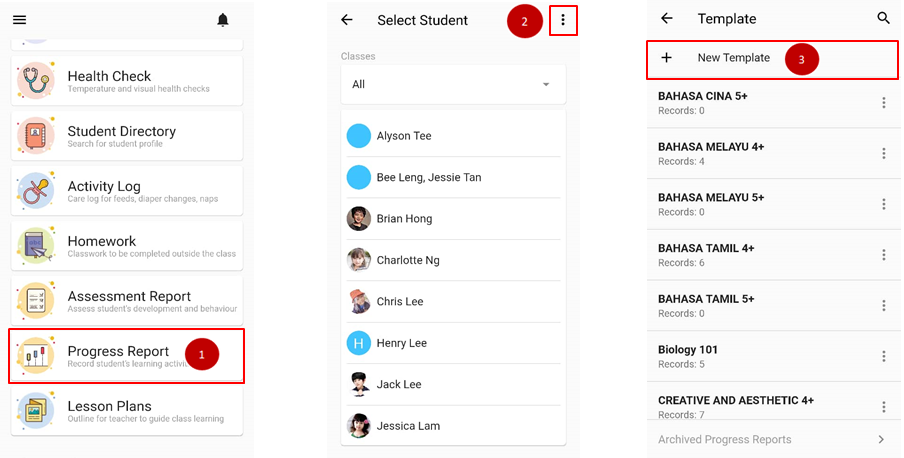Open the hamburger navigation menu
904x458 pixels.
point(20,20)
